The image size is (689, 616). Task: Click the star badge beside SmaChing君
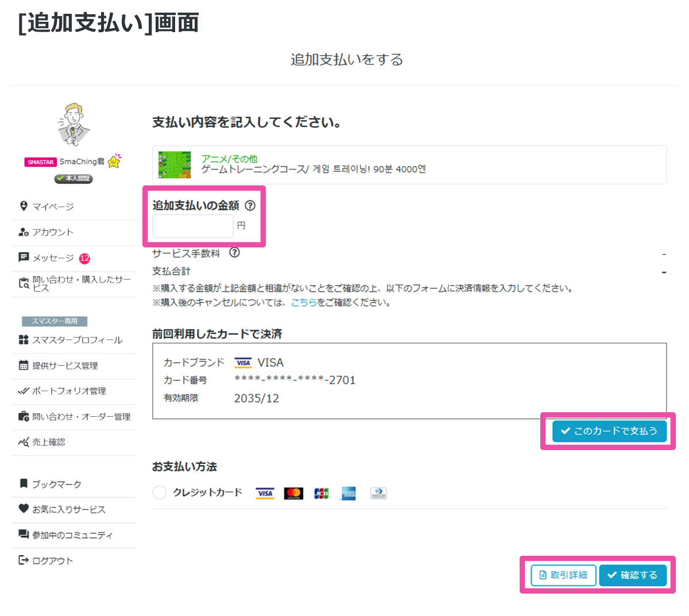115,161
